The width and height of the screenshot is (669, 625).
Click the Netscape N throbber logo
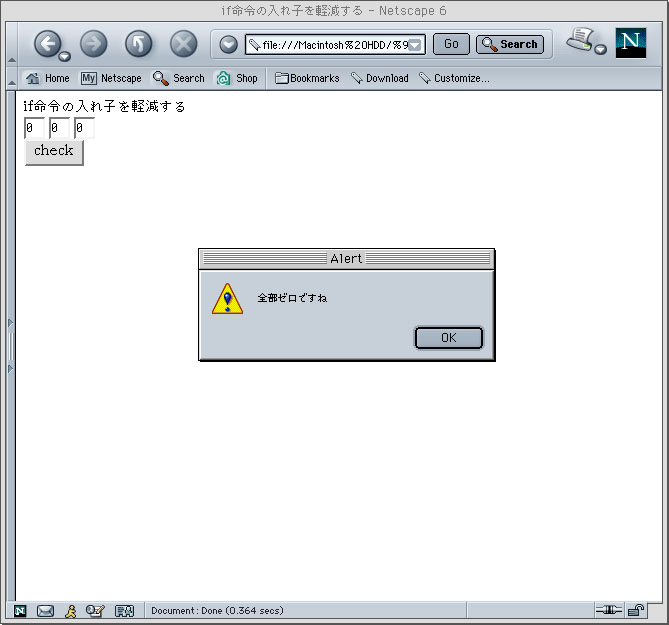click(631, 43)
